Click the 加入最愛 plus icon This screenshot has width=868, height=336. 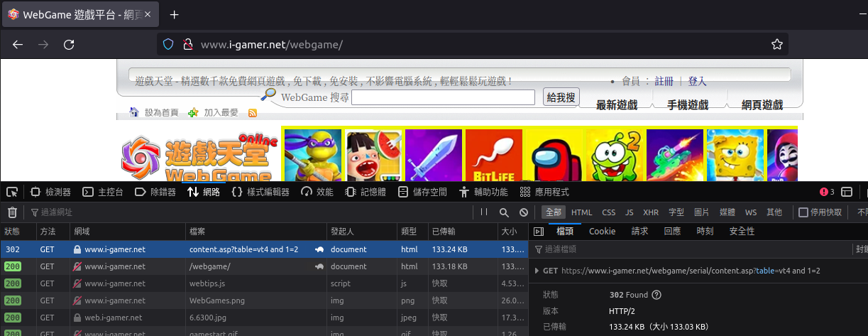[x=193, y=113]
